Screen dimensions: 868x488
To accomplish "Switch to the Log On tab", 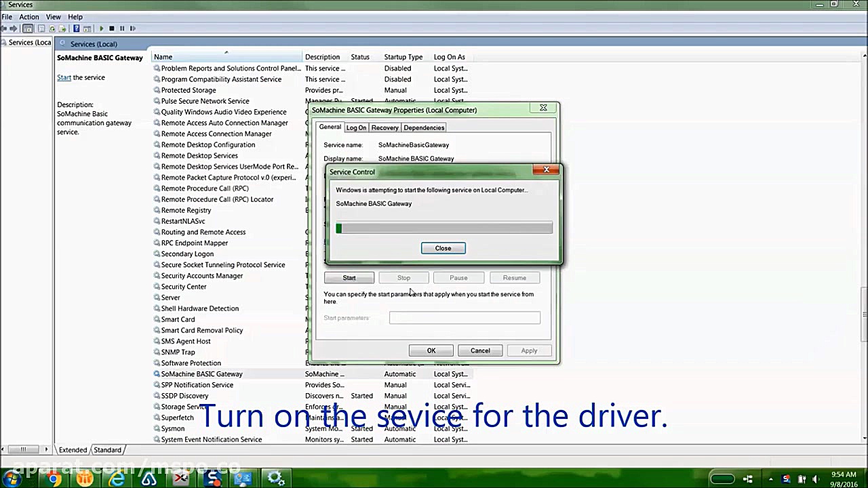I will [x=356, y=127].
